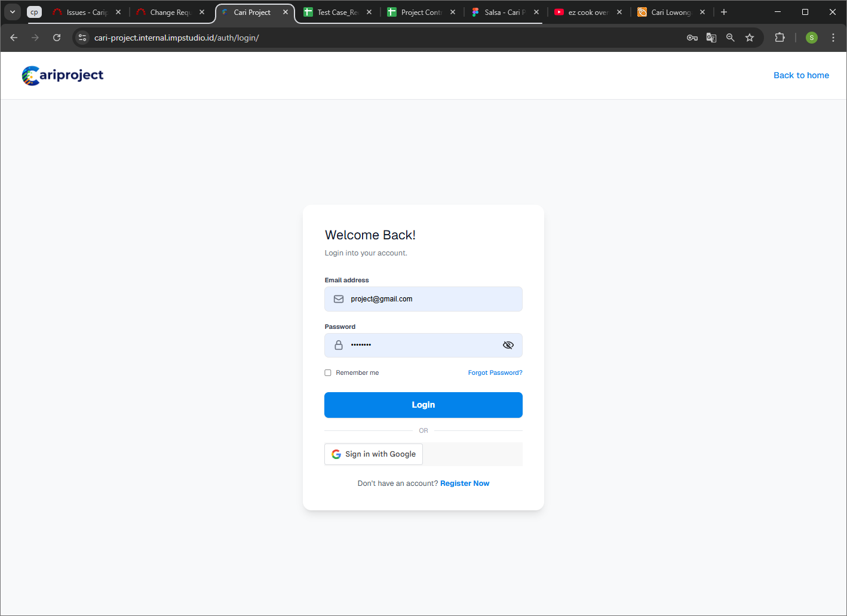Viewport: 847px width, 616px height.
Task: Click the Cariproject logo
Action: click(x=63, y=75)
